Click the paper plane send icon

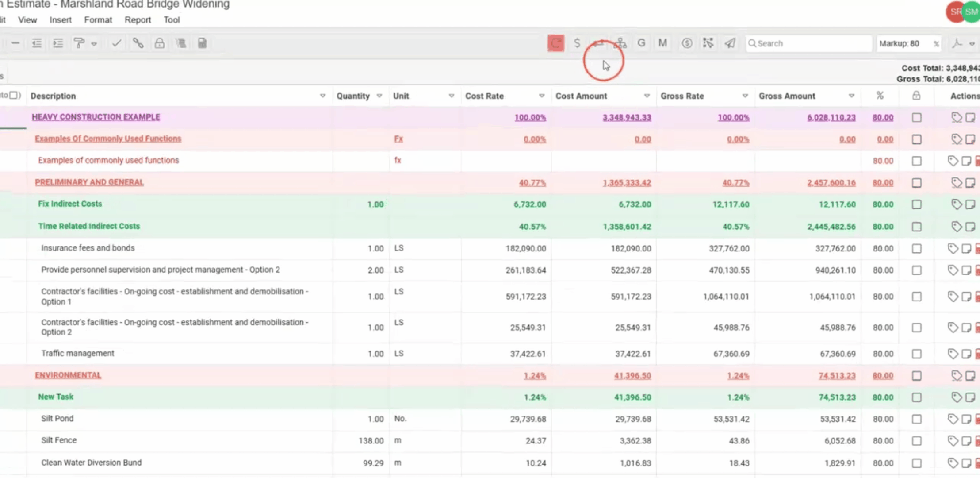[x=730, y=43]
